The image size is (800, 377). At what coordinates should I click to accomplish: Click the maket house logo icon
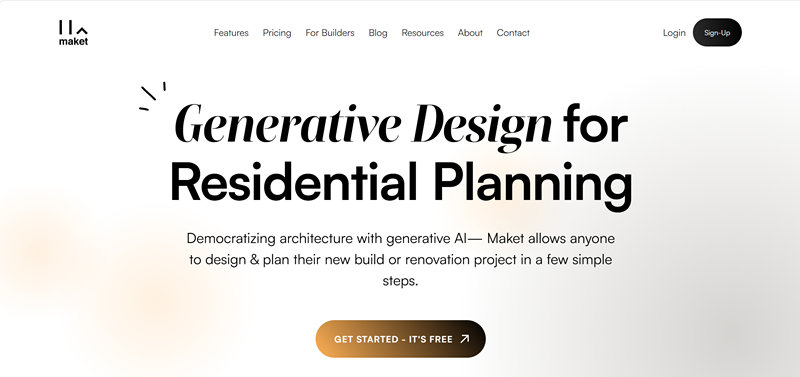73,28
